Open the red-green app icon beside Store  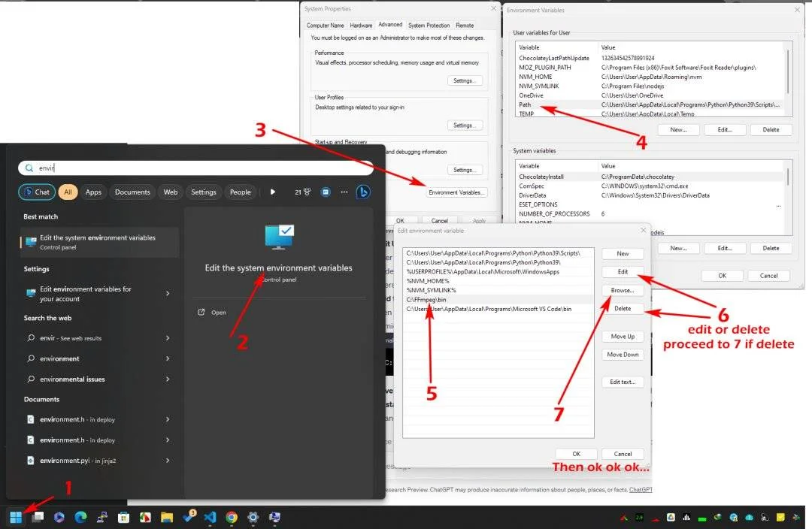point(145,517)
